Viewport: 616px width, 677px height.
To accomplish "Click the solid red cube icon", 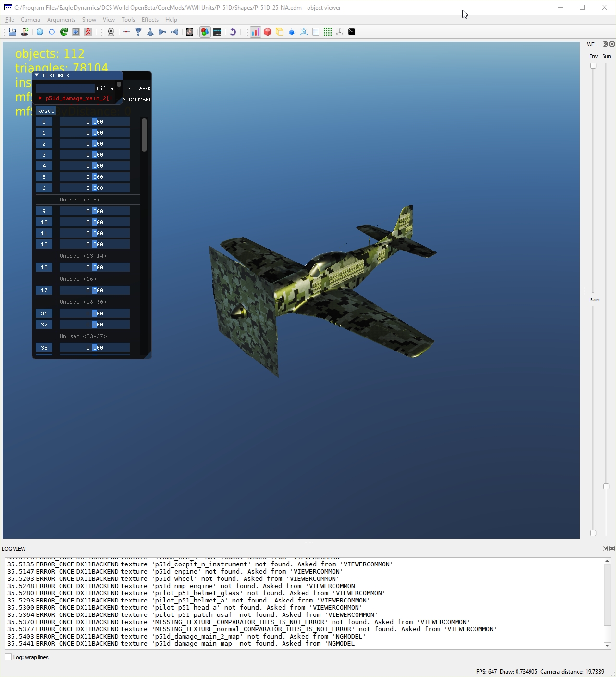I will (x=268, y=32).
